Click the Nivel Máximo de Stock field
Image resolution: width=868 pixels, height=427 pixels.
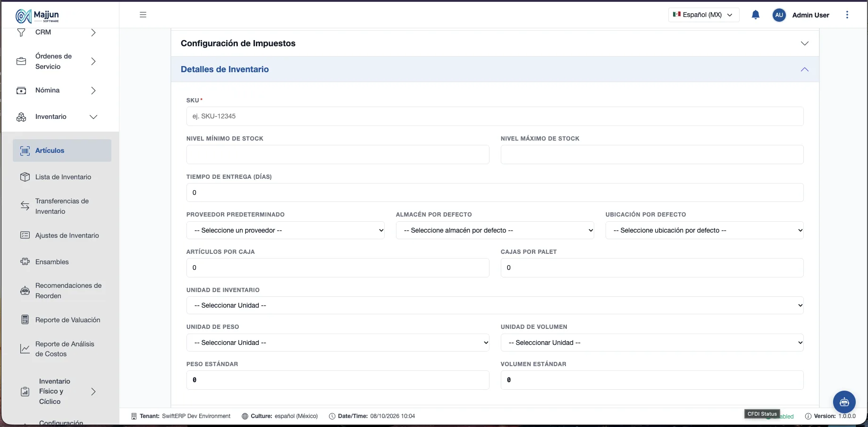[652, 154]
